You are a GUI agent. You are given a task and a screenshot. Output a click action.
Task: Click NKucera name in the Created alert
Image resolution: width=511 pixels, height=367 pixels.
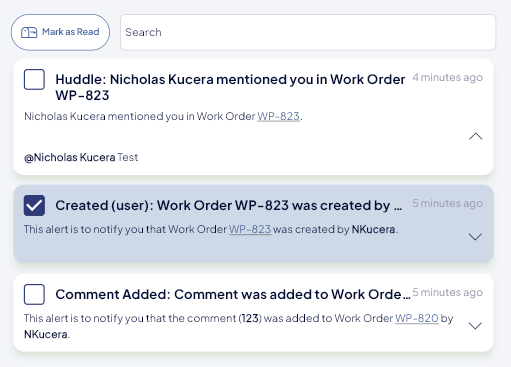tap(373, 229)
